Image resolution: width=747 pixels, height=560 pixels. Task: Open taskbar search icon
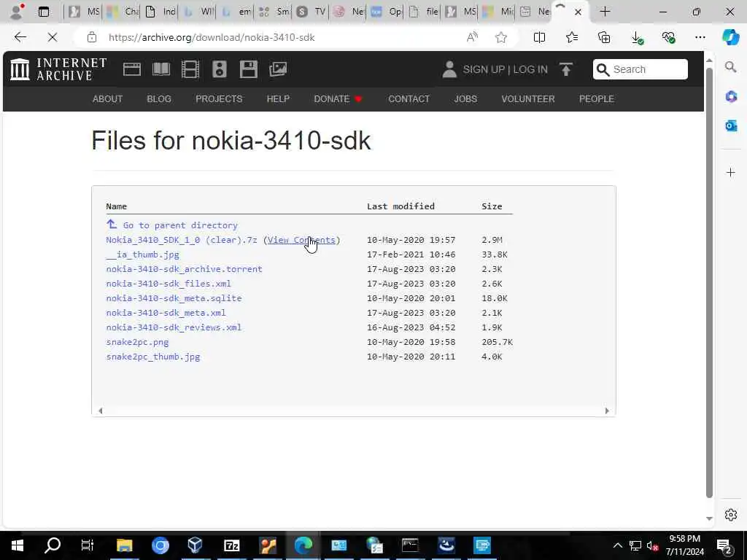53,545
